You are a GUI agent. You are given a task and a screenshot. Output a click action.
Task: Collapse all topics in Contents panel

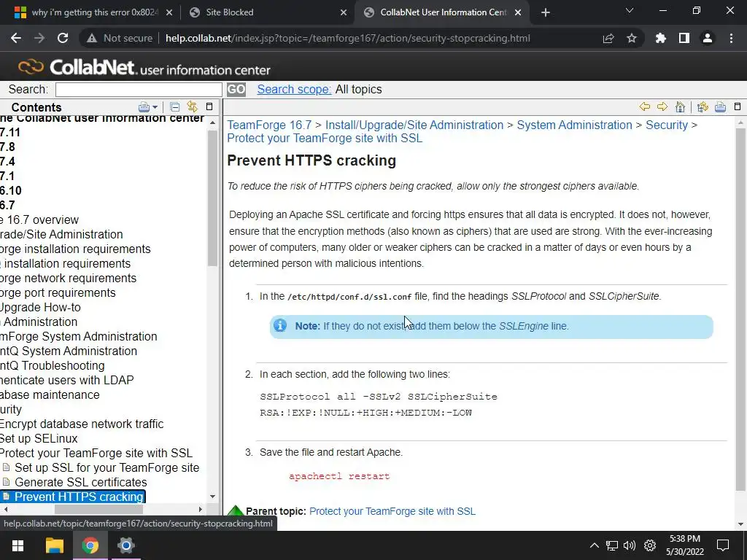(x=175, y=106)
